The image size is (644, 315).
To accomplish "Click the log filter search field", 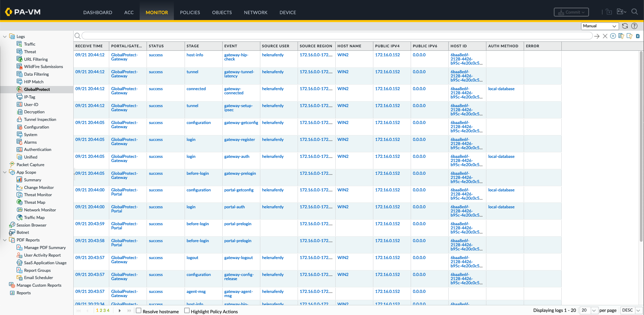I will 337,36.
